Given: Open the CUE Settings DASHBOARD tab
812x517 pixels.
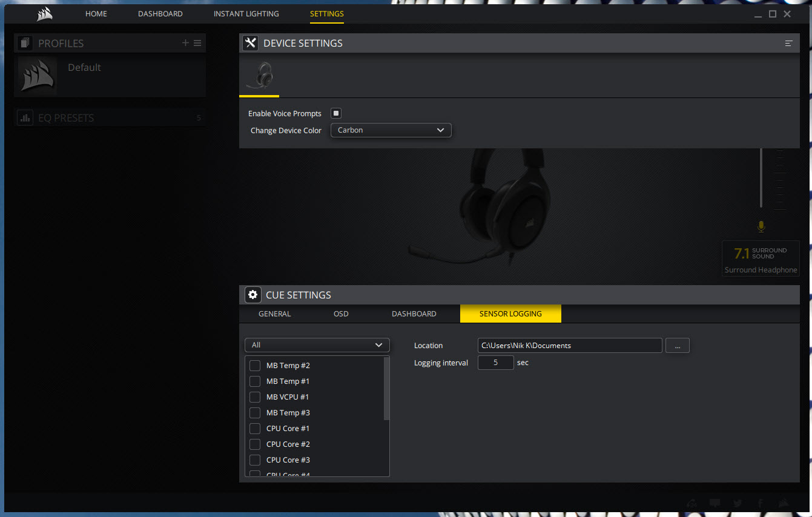Looking at the screenshot, I should coord(414,314).
